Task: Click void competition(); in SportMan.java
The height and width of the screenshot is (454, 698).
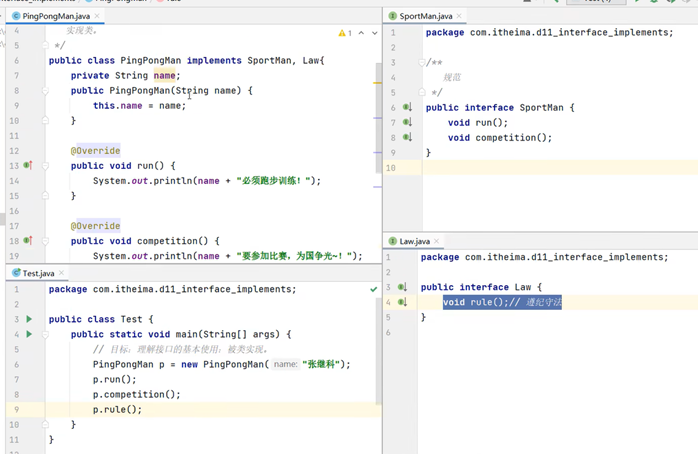Action: (x=500, y=138)
